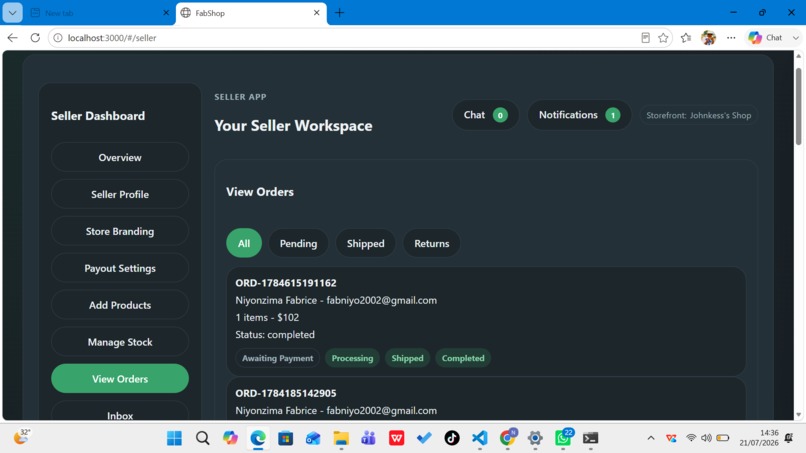Open the Add Products section
The image size is (806, 453).
point(120,305)
